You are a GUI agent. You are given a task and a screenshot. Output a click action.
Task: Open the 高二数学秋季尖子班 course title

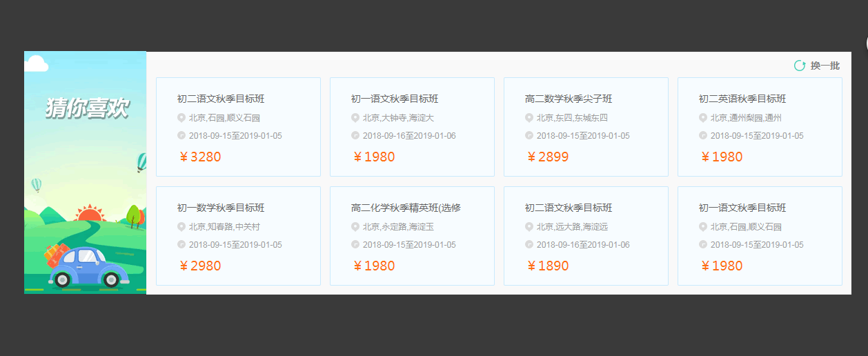569,99
